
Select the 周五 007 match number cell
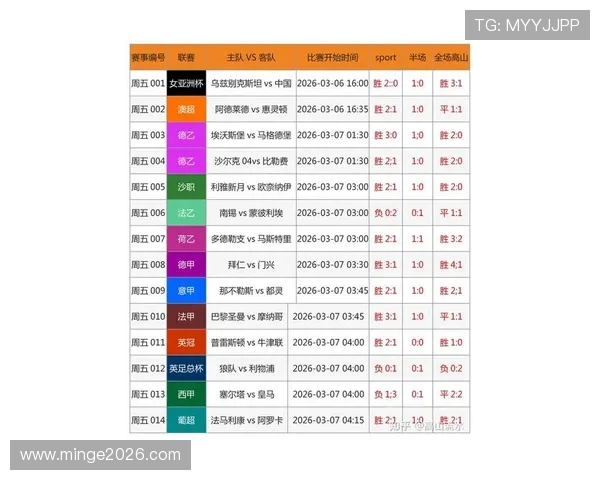pos(148,239)
